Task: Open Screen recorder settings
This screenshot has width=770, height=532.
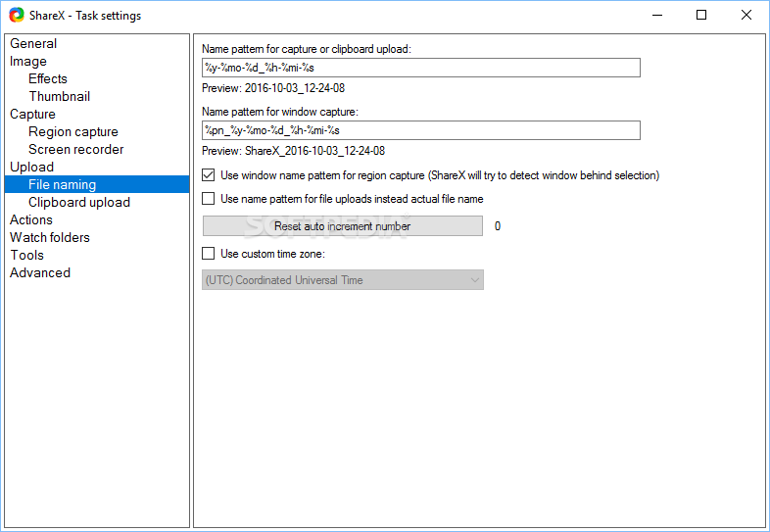Action: 76,149
